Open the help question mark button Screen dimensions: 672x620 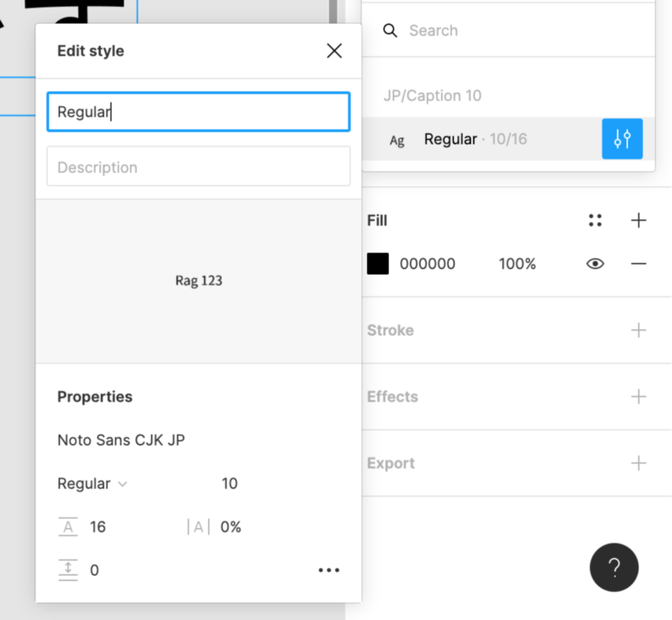pyautogui.click(x=614, y=568)
